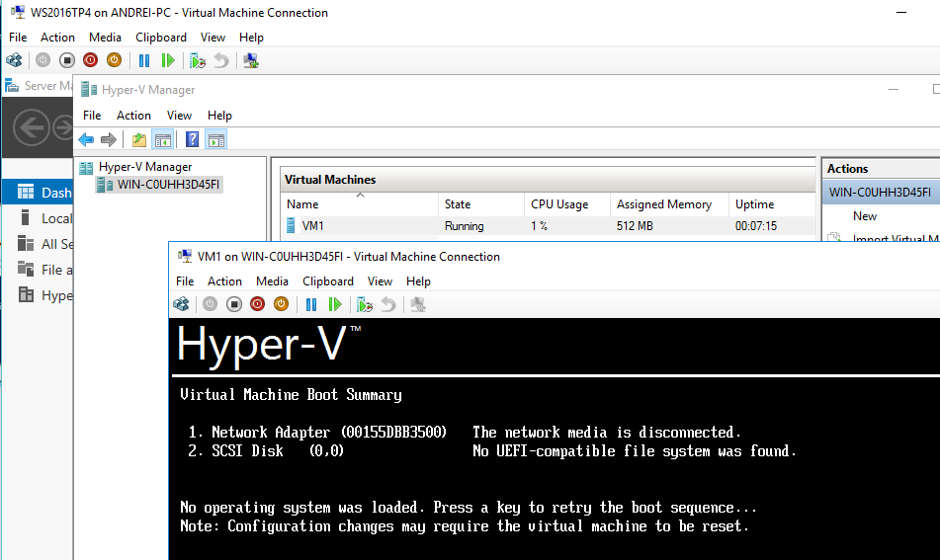Open Media menu in VM1 connection window
The height and width of the screenshot is (560, 940).
(x=272, y=280)
